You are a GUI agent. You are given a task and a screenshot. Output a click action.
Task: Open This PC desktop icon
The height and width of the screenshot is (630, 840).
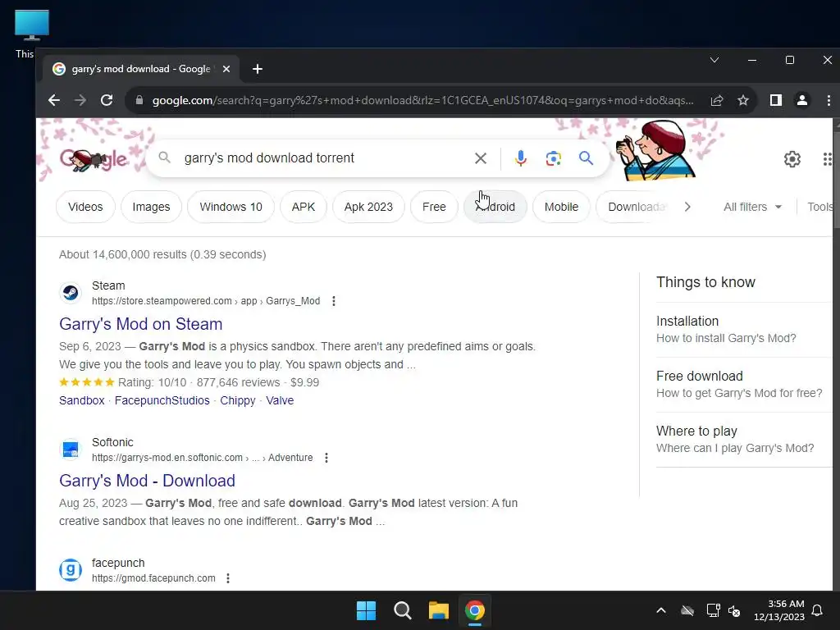click(x=32, y=33)
